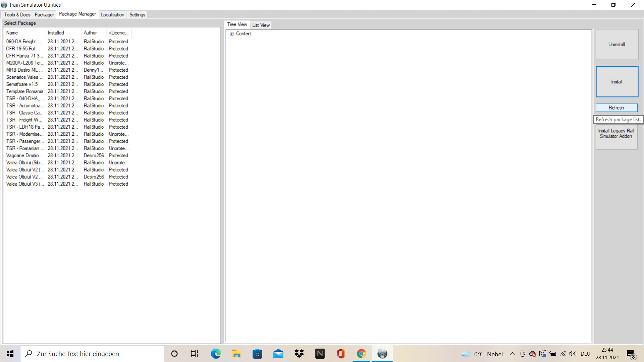Open the Tools & Docs tab
644x362 pixels.
pyautogui.click(x=17, y=15)
